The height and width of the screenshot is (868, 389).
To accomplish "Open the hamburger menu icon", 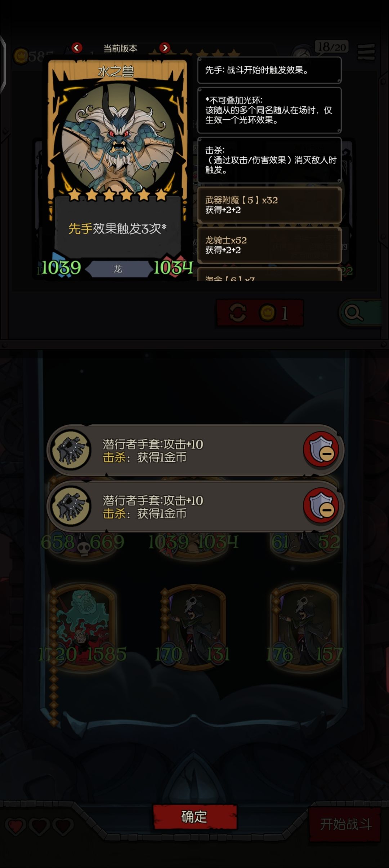I will point(366,52).
